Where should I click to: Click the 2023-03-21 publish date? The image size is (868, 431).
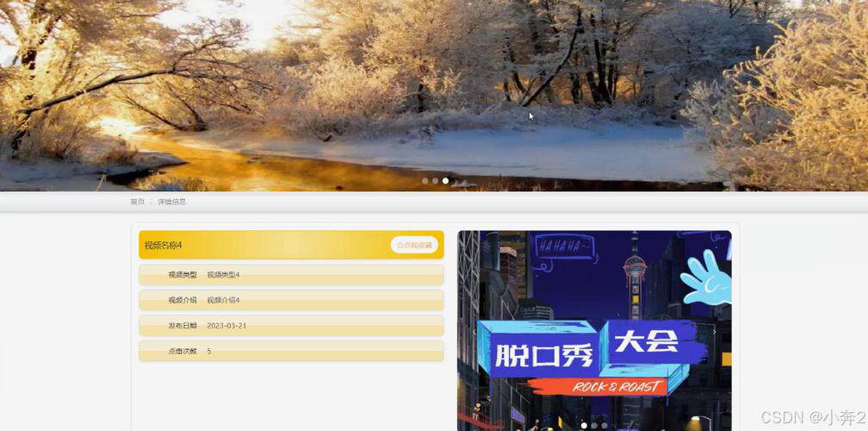227,326
